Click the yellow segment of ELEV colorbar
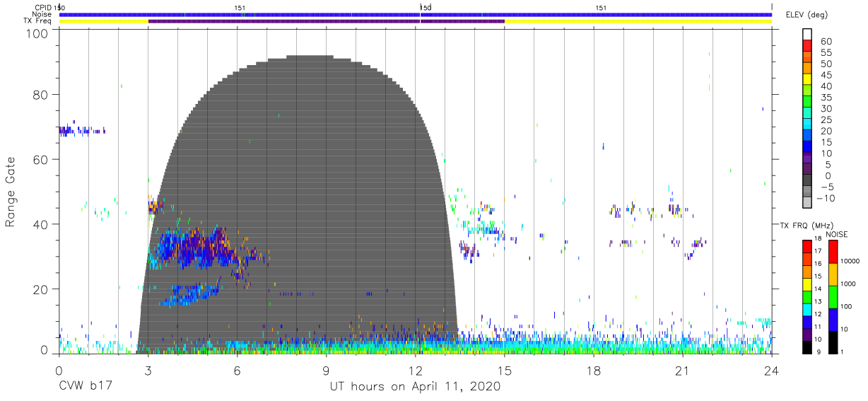868x401 pixels. (x=807, y=79)
